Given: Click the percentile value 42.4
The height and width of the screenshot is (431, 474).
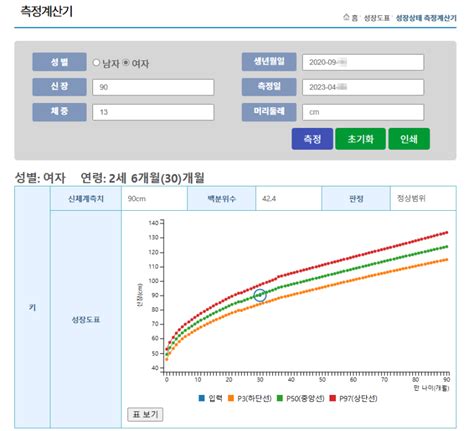Looking at the screenshot, I should point(269,199).
